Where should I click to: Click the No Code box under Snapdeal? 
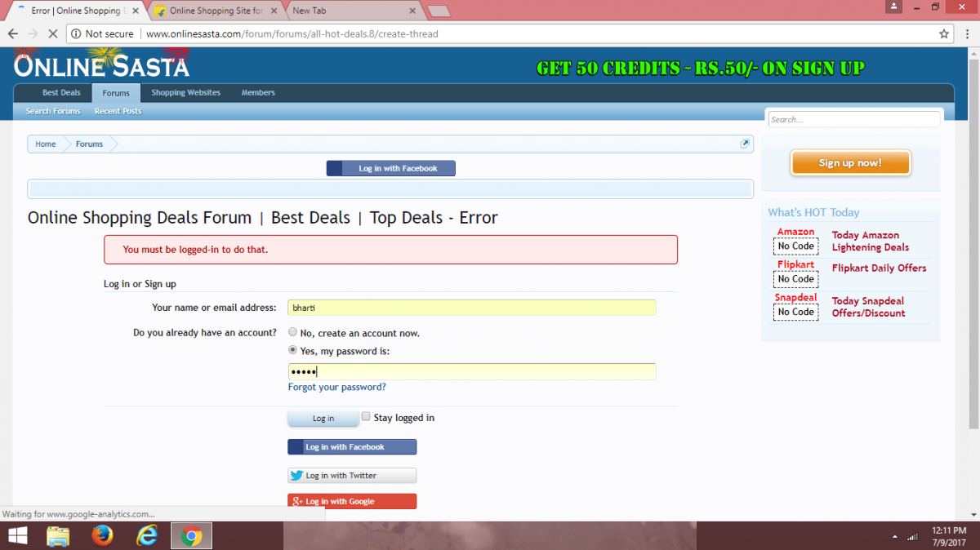pyautogui.click(x=795, y=312)
